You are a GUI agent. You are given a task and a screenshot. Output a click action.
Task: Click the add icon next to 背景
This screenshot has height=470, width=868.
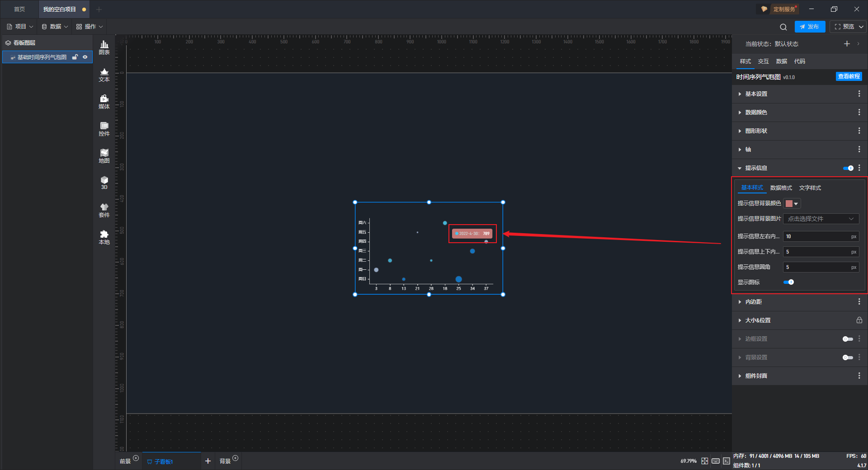pos(235,458)
